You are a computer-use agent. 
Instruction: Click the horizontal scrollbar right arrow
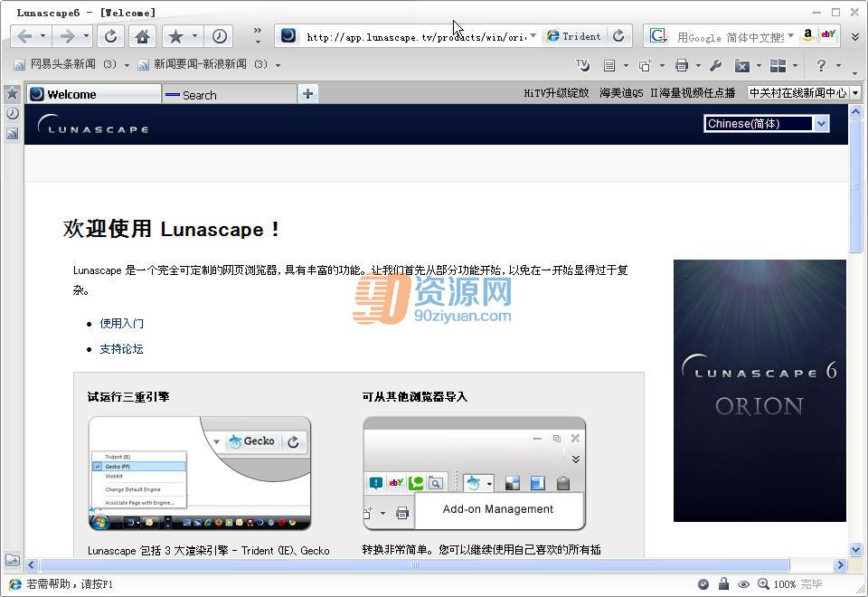(840, 564)
